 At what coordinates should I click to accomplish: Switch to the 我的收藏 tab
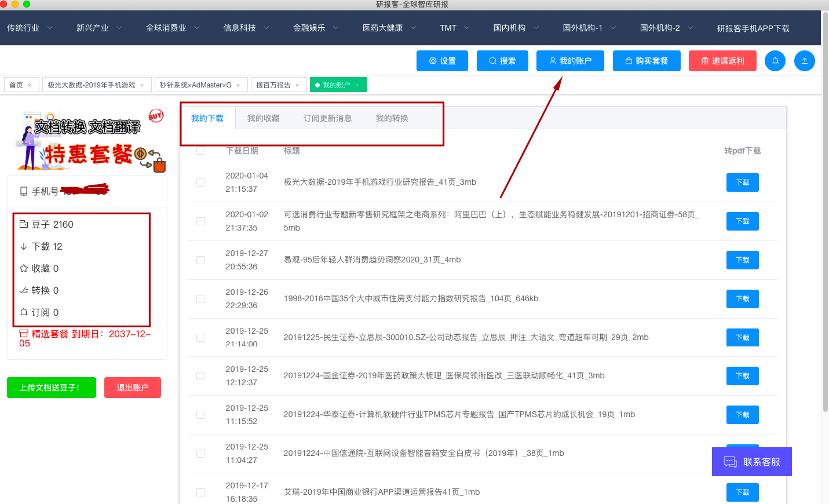[x=264, y=118]
